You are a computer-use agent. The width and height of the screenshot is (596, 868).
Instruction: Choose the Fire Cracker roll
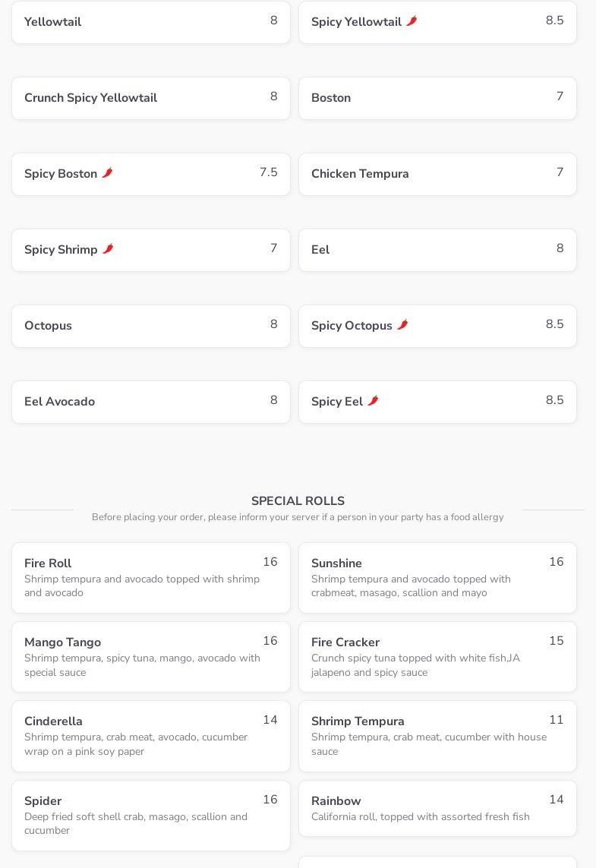pyautogui.click(x=437, y=657)
